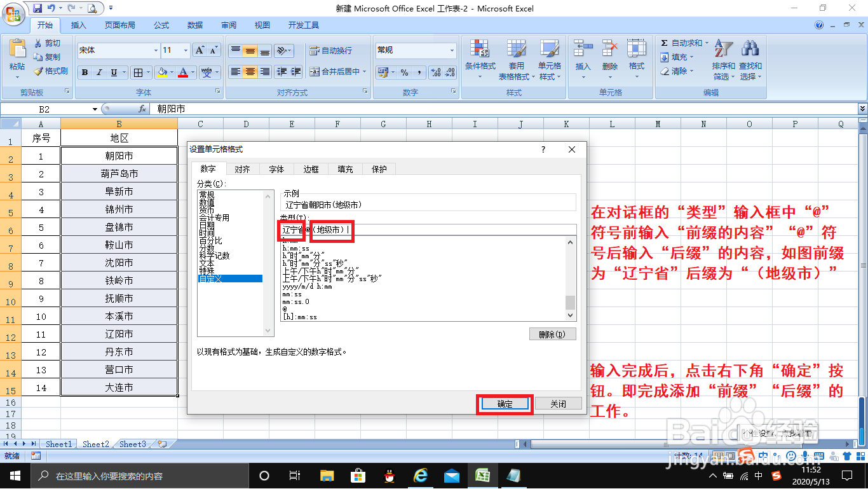Select Sheet2 worksheet tab
The image size is (868, 489).
[x=96, y=444]
